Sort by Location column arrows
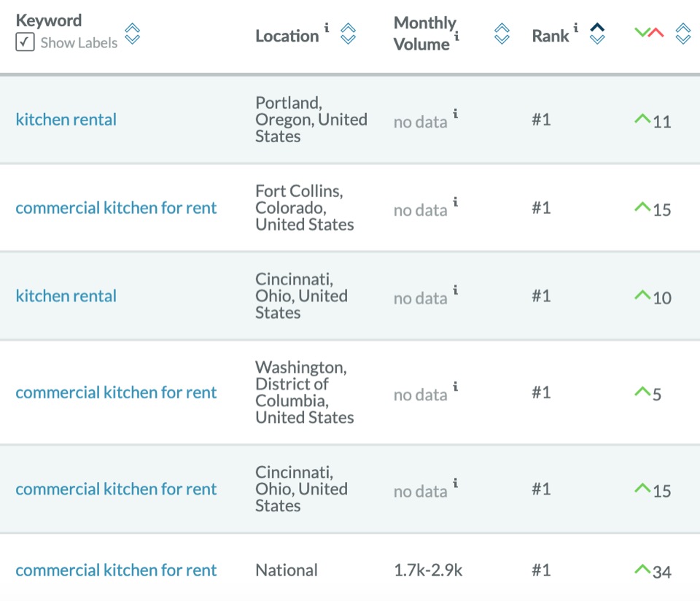Image resolution: width=700 pixels, height=601 pixels. pos(349,34)
